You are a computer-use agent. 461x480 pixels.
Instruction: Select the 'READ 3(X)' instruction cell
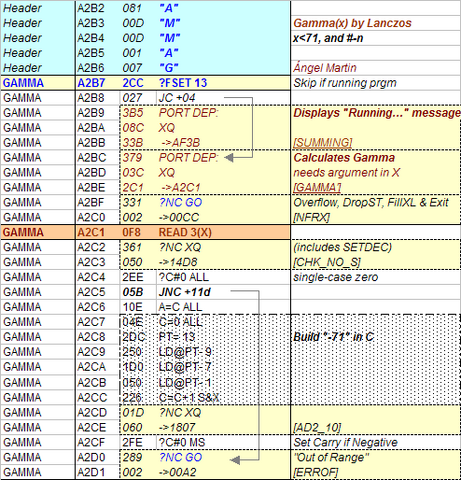click(185, 232)
